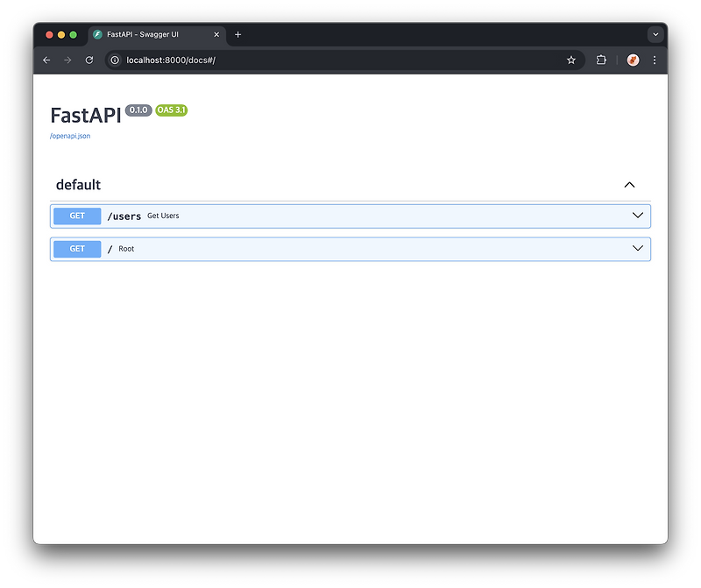Click the back navigation arrow

46,60
